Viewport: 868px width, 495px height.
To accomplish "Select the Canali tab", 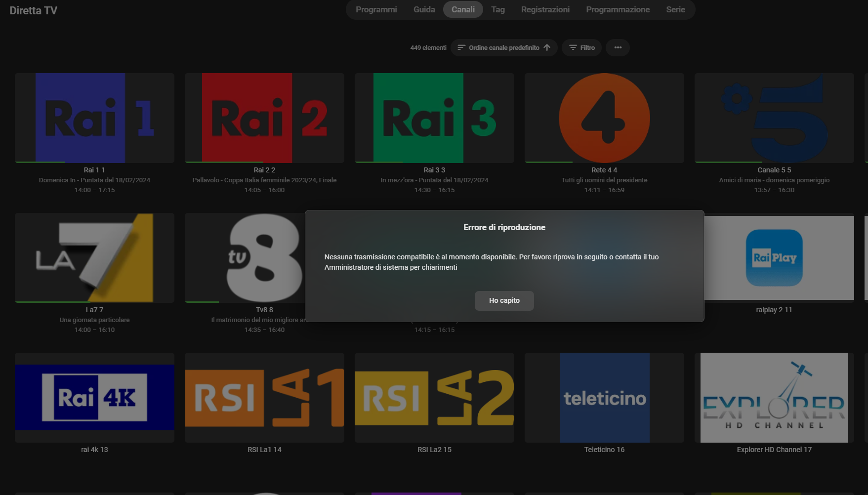I will [x=463, y=9].
